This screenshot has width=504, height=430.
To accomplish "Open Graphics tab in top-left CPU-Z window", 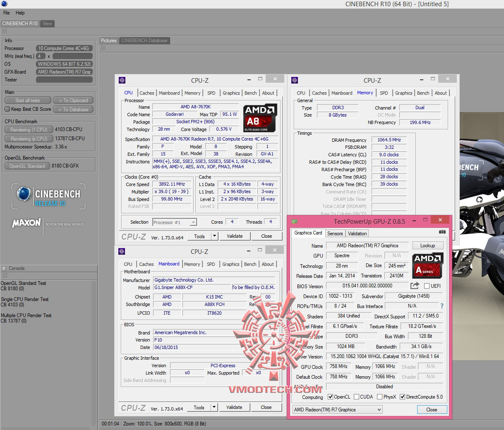I will pos(231,93).
